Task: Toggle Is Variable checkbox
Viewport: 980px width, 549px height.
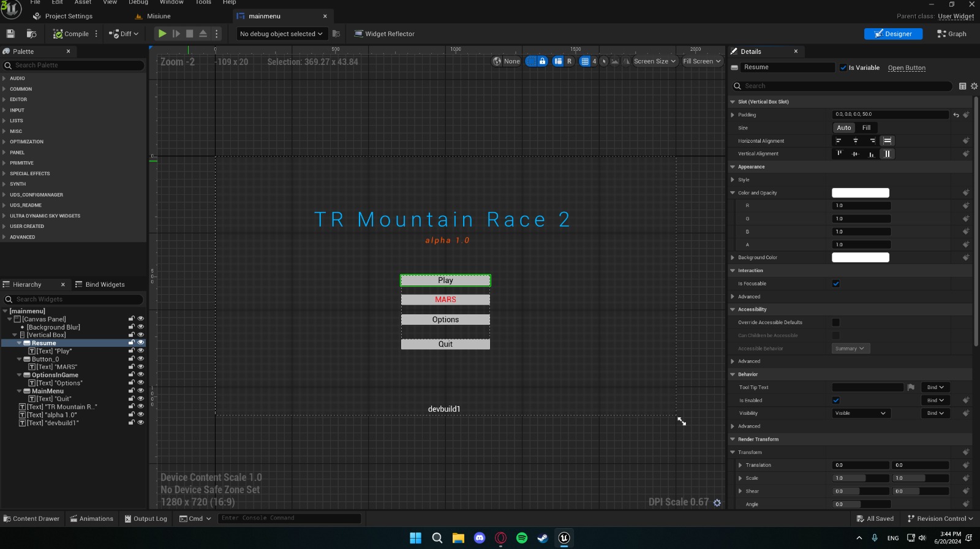Action: click(x=843, y=68)
